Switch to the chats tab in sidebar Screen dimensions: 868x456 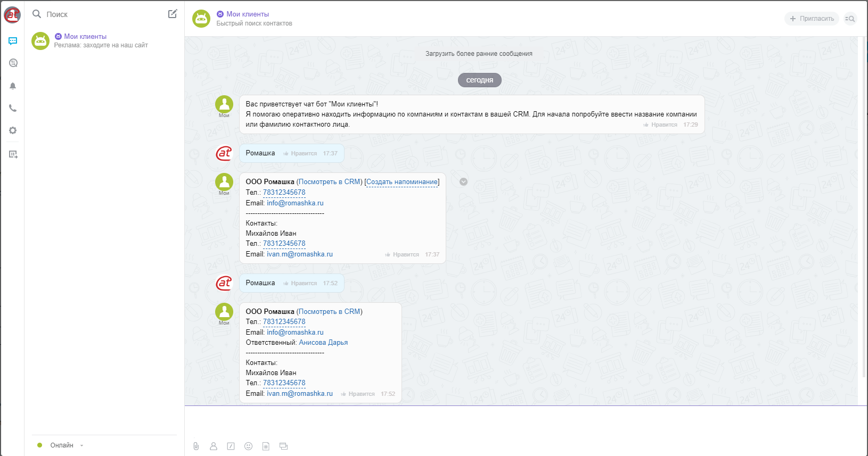[x=13, y=41]
